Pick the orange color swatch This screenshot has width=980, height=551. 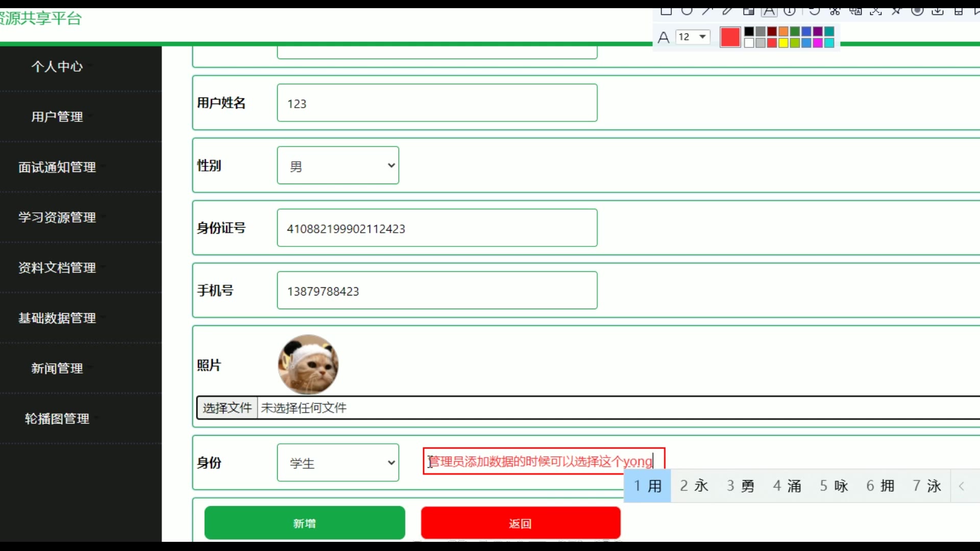(783, 32)
